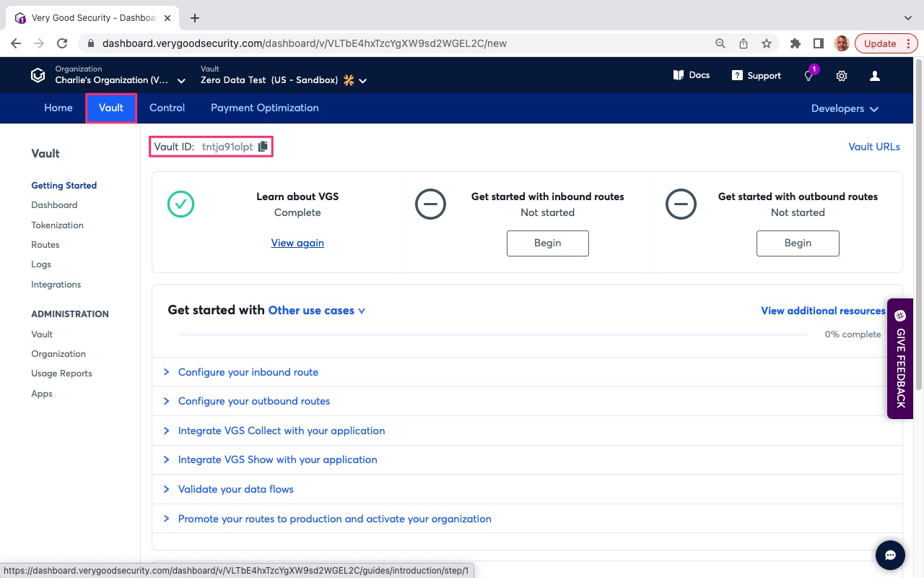Reload the page
924x578 pixels.
pyautogui.click(x=62, y=43)
